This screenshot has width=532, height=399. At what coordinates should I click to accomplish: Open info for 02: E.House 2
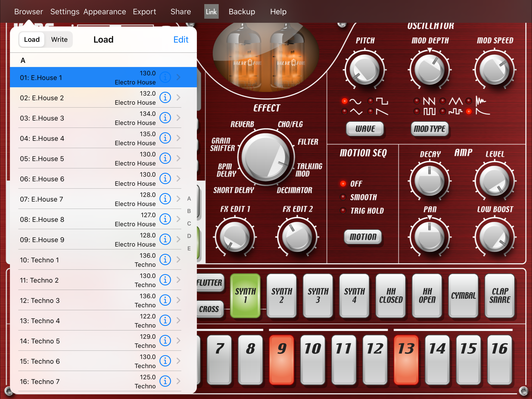[165, 97]
